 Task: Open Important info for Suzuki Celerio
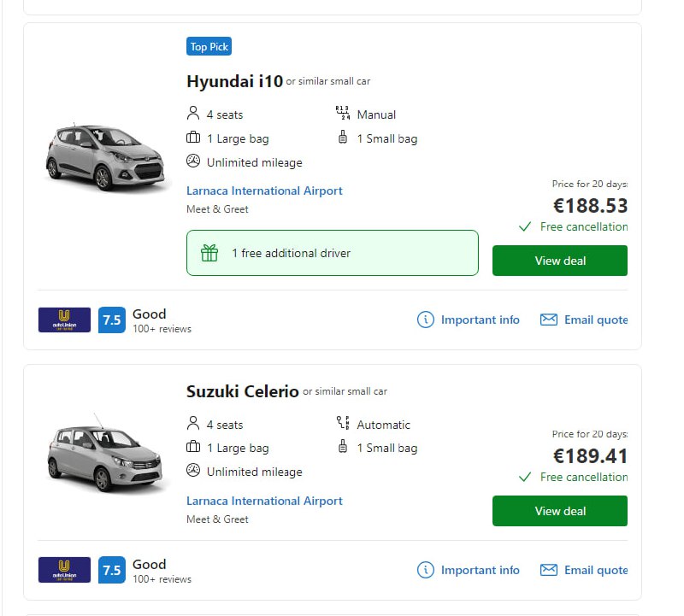[x=480, y=570]
